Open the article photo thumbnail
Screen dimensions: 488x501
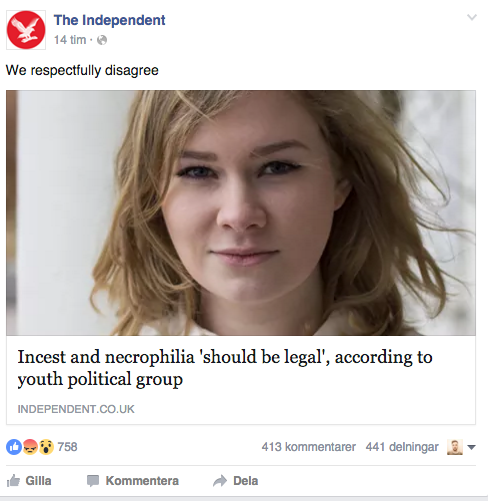241,213
